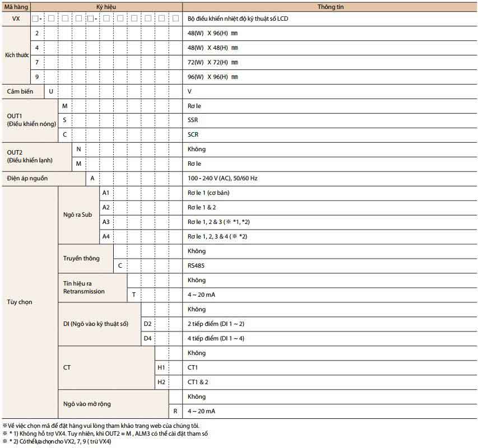Click the 'Ngõ ra Sub' label
The image size is (478, 448).
(77, 214)
